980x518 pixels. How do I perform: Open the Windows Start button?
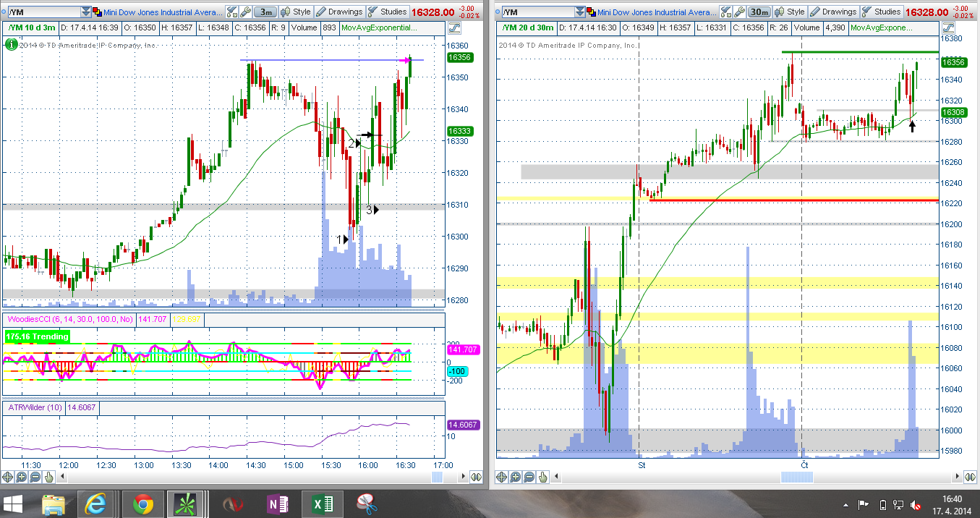(x=13, y=504)
